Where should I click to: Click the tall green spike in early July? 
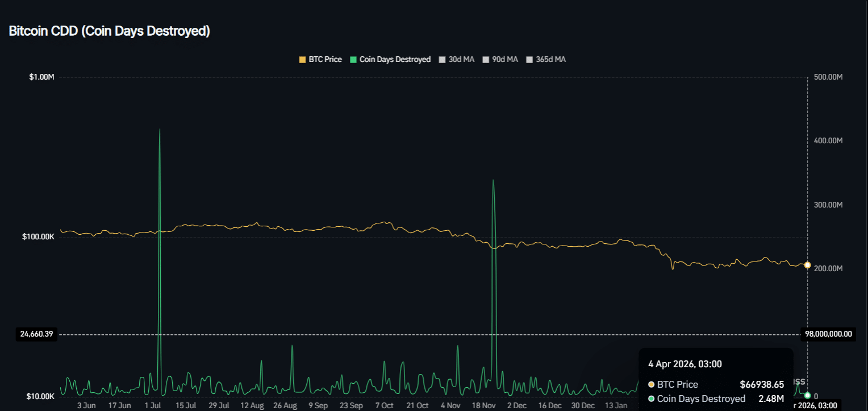point(160,130)
